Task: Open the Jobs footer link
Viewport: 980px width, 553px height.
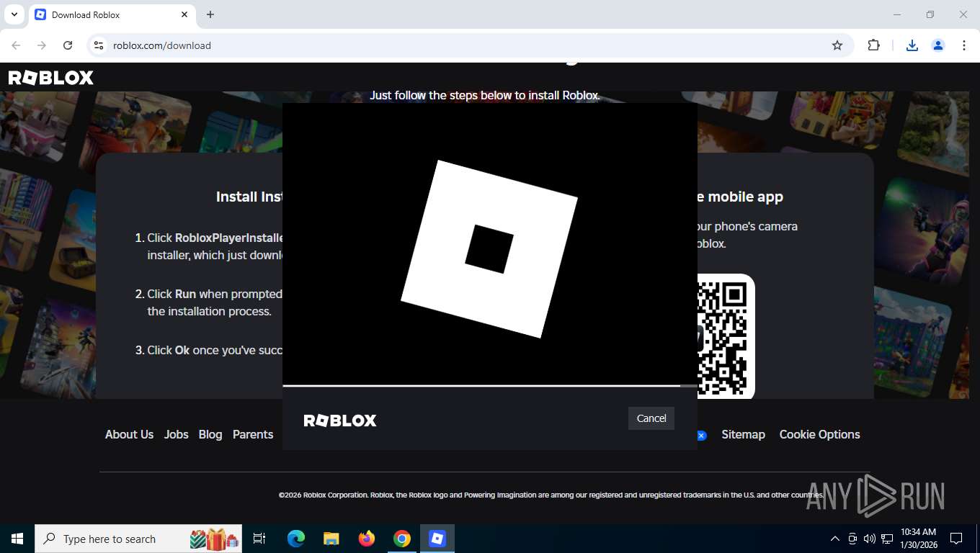Action: pyautogui.click(x=176, y=434)
